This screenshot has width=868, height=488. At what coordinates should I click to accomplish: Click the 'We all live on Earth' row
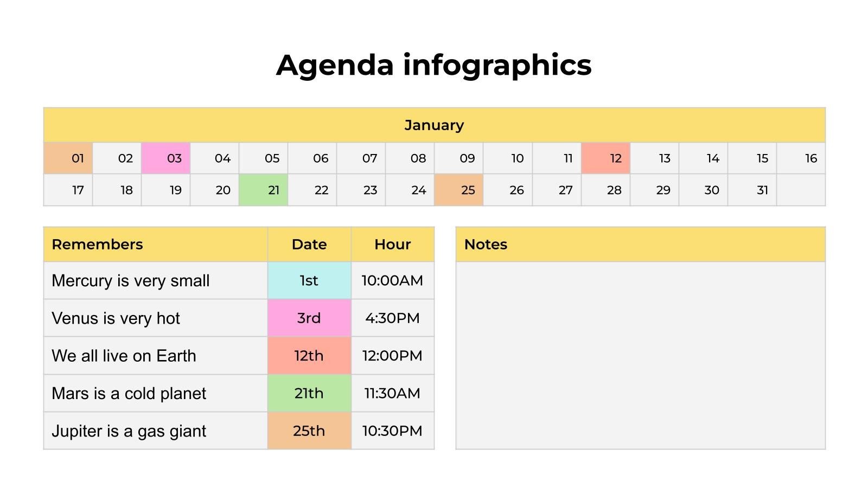pyautogui.click(x=124, y=356)
